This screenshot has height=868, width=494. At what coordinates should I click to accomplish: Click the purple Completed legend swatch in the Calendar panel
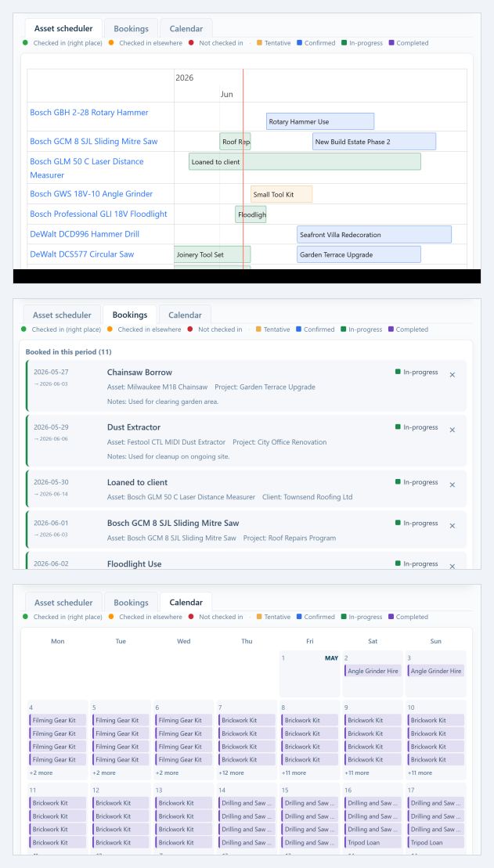tap(391, 617)
